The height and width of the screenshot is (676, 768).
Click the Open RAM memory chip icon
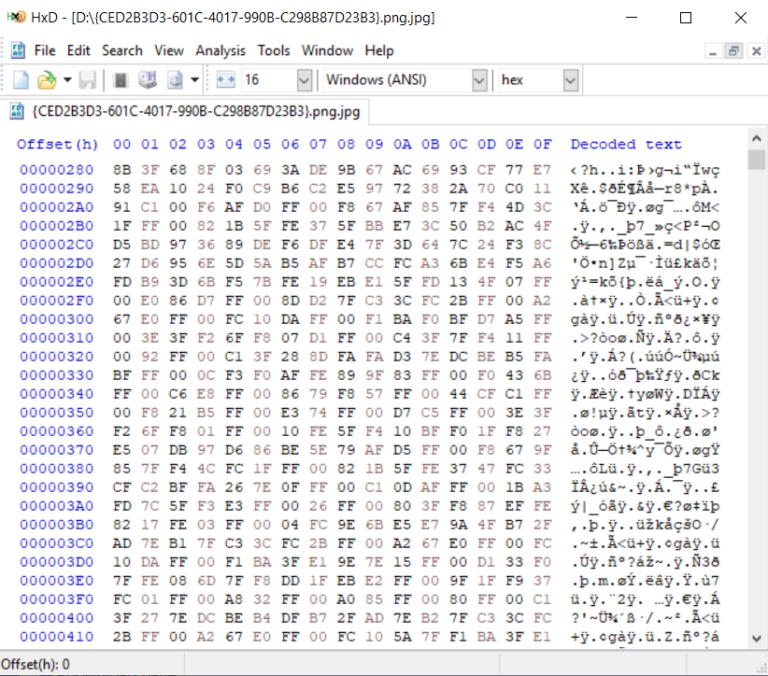click(121, 80)
